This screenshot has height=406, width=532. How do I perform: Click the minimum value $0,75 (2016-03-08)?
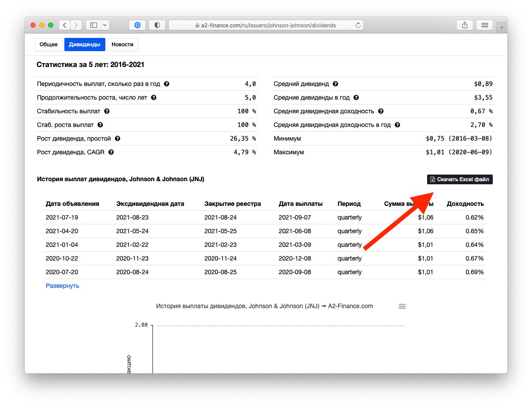tap(459, 138)
